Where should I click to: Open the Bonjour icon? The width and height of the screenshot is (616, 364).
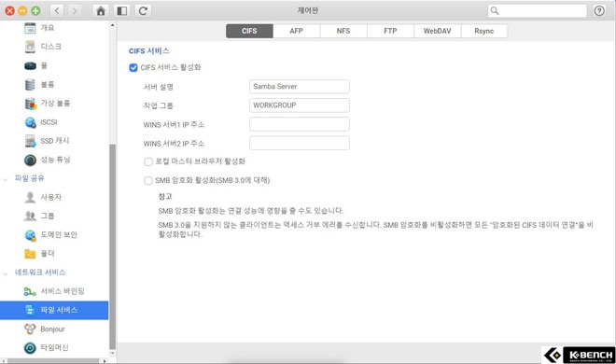click(30, 329)
